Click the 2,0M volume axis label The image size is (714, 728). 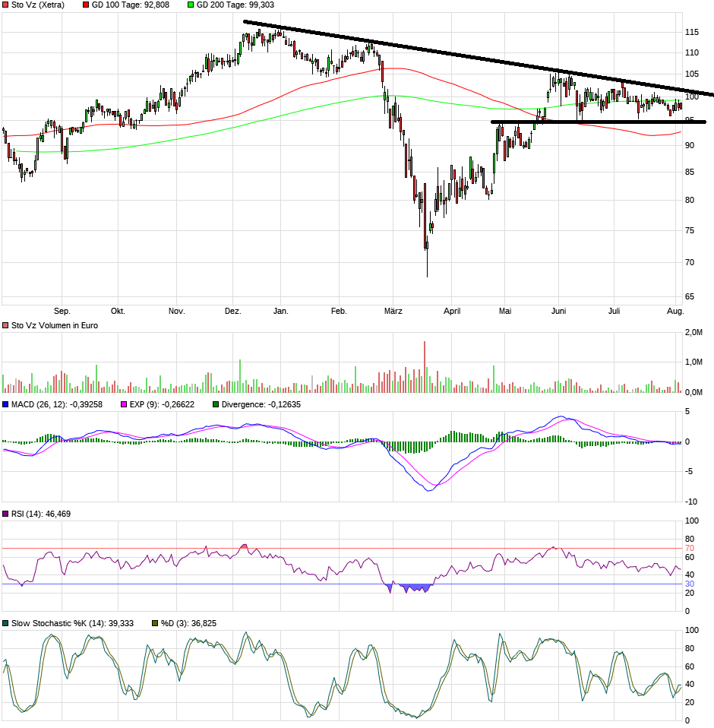point(693,333)
